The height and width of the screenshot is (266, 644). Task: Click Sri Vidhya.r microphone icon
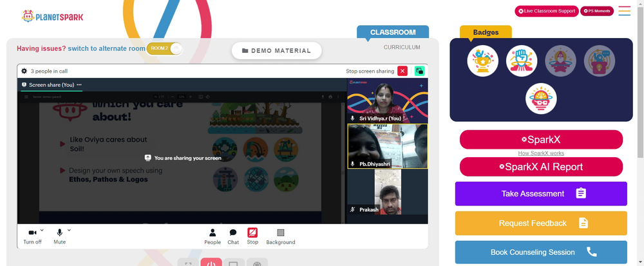[352, 119]
